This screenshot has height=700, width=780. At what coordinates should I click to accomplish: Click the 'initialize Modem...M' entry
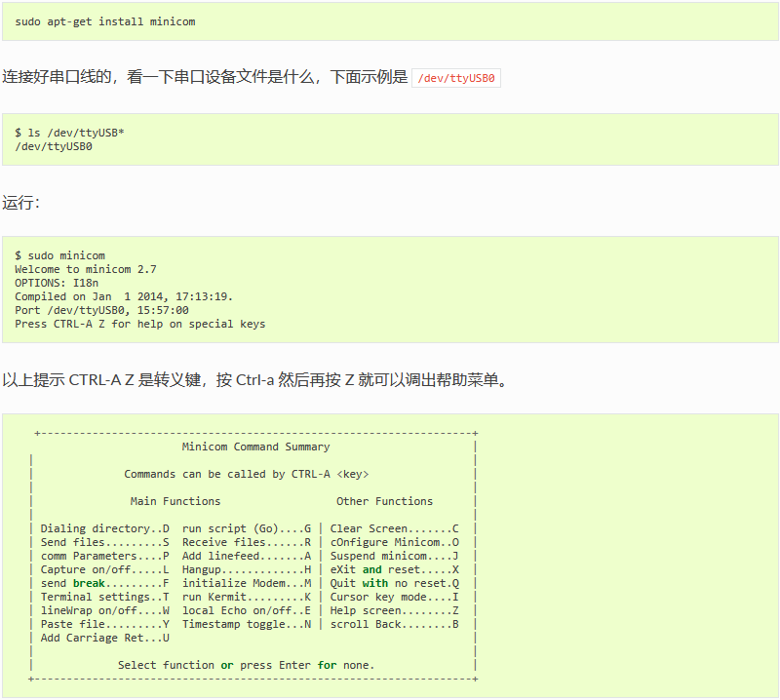click(247, 583)
